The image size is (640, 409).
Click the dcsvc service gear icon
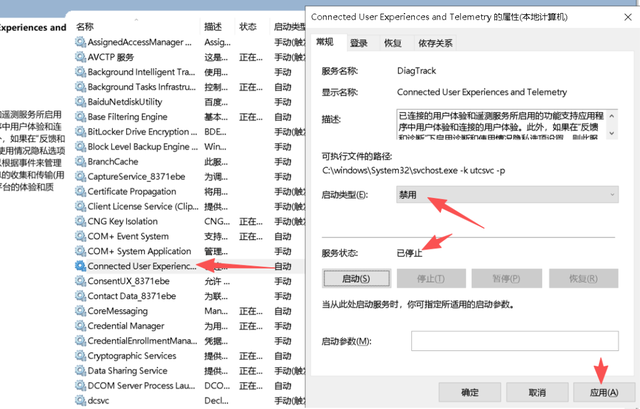80,400
